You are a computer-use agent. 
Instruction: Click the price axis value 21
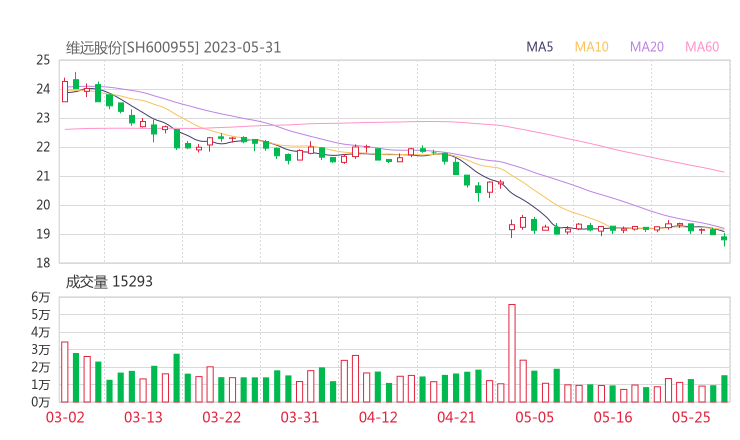[x=43, y=176]
